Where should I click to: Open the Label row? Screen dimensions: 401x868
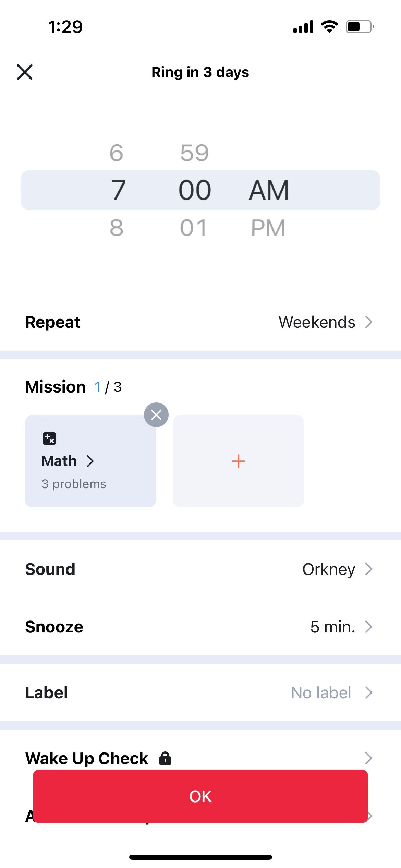pos(200,692)
